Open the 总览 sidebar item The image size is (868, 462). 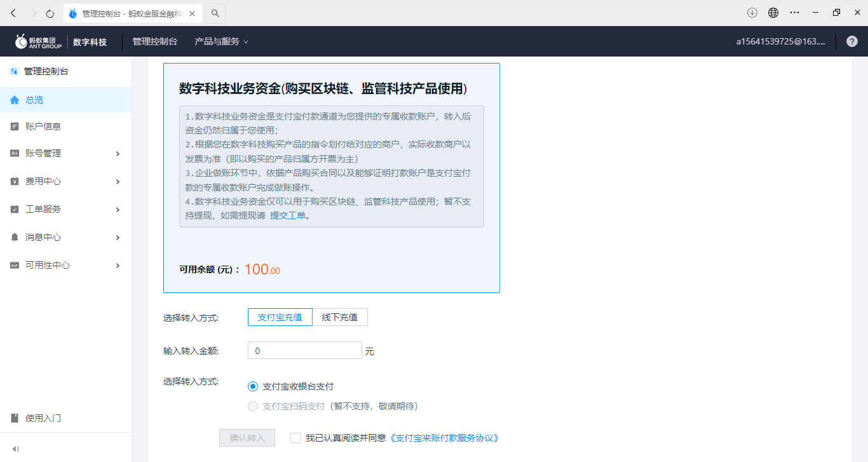pos(66,100)
